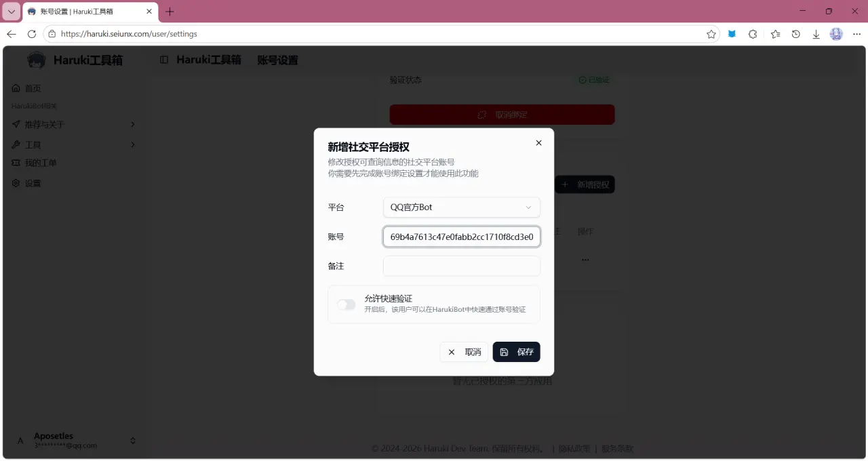Open the browser extensions puzzle icon

753,34
